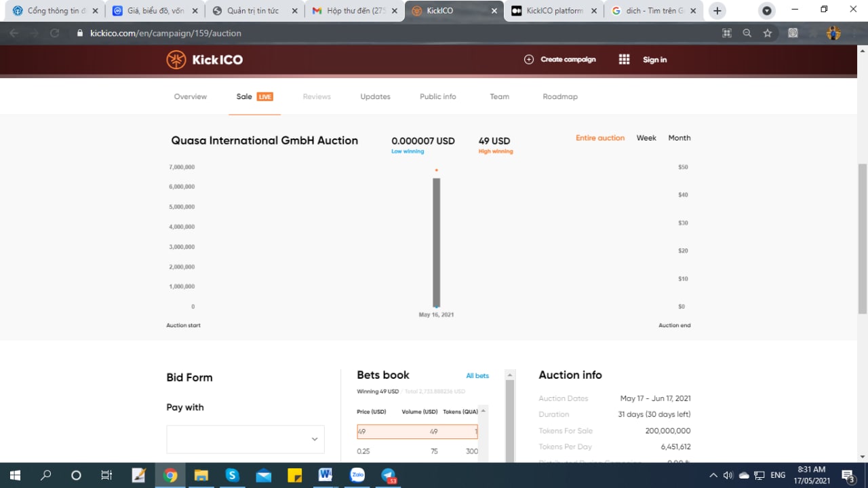Expand the Pay with dropdown
868x488 pixels.
245,439
